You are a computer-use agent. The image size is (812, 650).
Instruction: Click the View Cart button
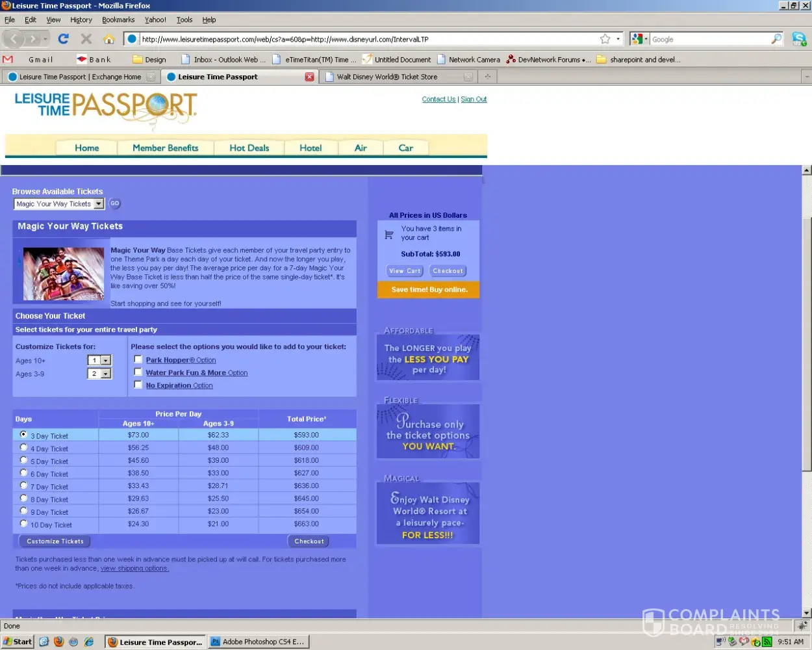[405, 271]
